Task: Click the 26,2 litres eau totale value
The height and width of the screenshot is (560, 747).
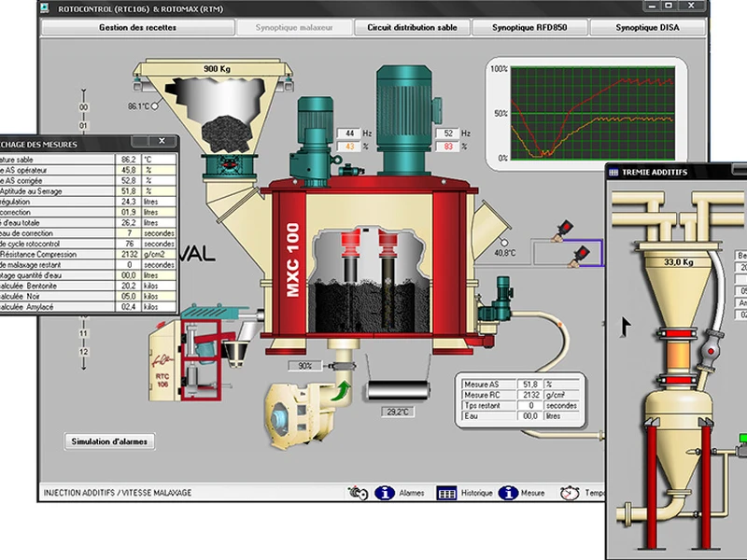Action: [x=129, y=222]
